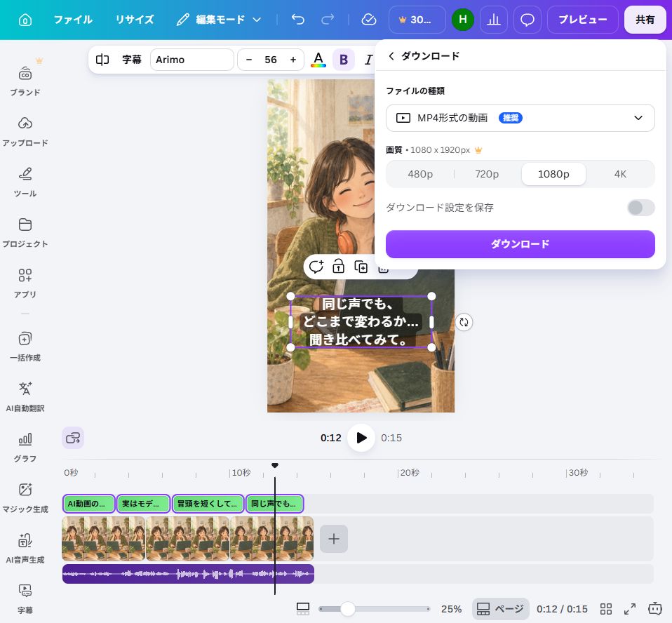Select caption clip 同じ声でも...
This screenshot has height=623, width=672.
275,503
